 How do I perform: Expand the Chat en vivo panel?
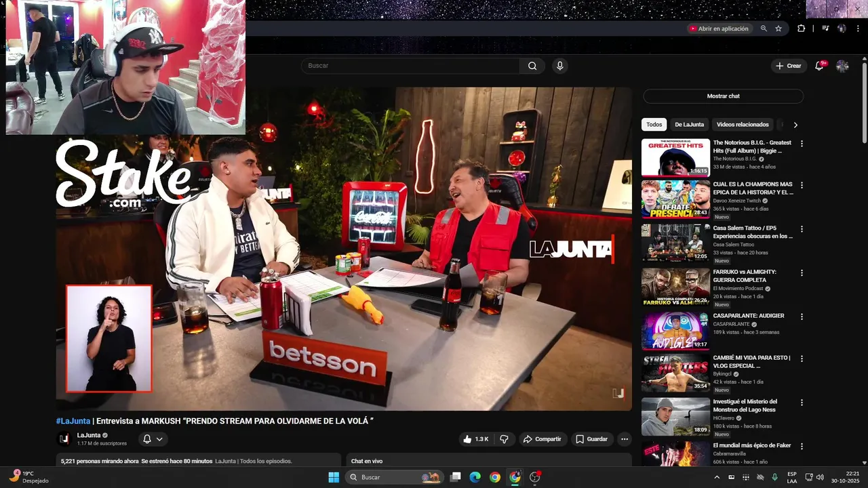[488, 460]
